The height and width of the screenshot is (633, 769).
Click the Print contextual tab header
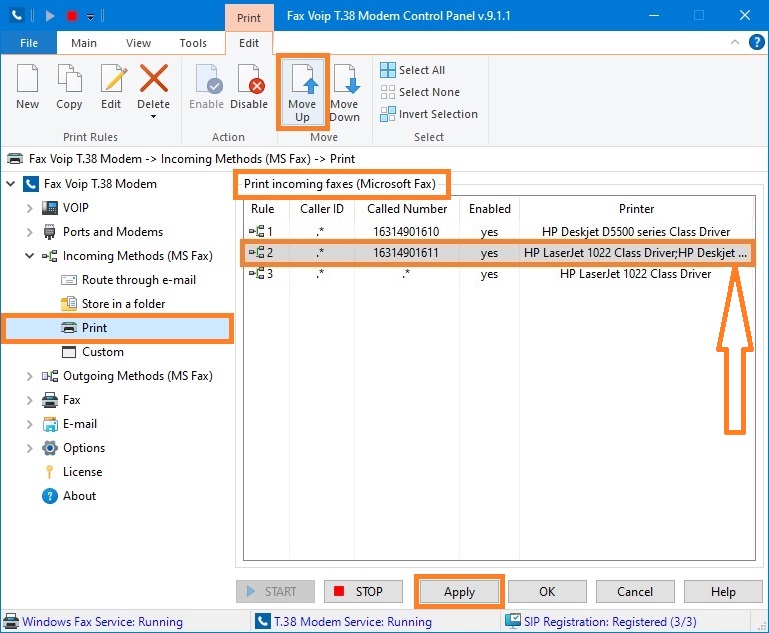249,18
